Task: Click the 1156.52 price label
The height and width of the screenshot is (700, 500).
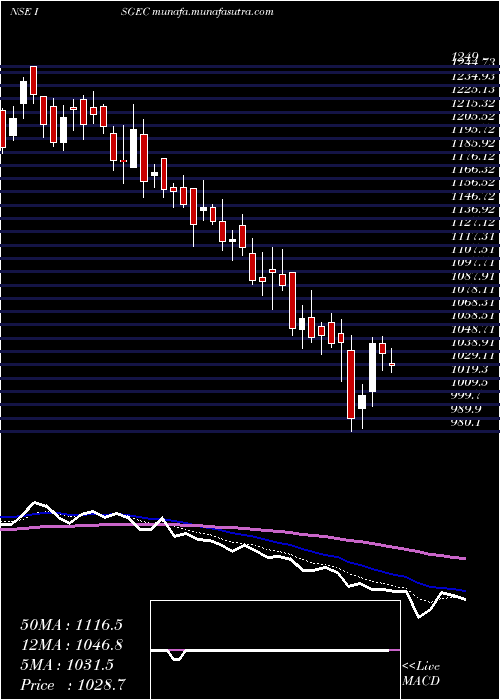Action: (x=473, y=183)
